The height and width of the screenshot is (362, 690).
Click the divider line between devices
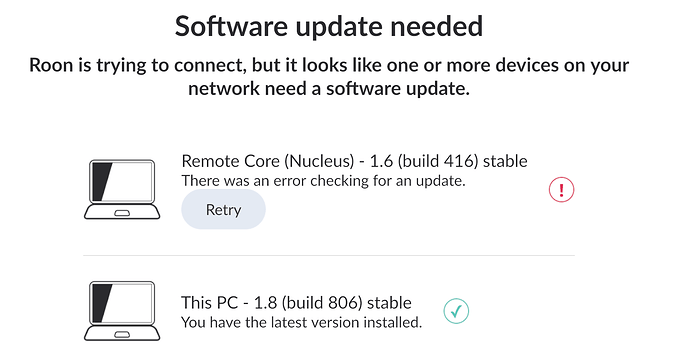click(x=329, y=255)
